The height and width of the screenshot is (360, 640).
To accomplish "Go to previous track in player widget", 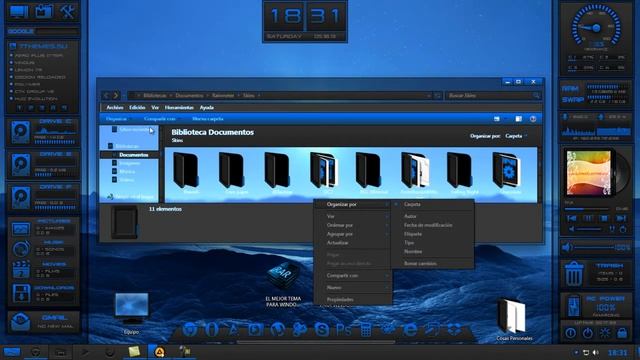I will [572, 218].
